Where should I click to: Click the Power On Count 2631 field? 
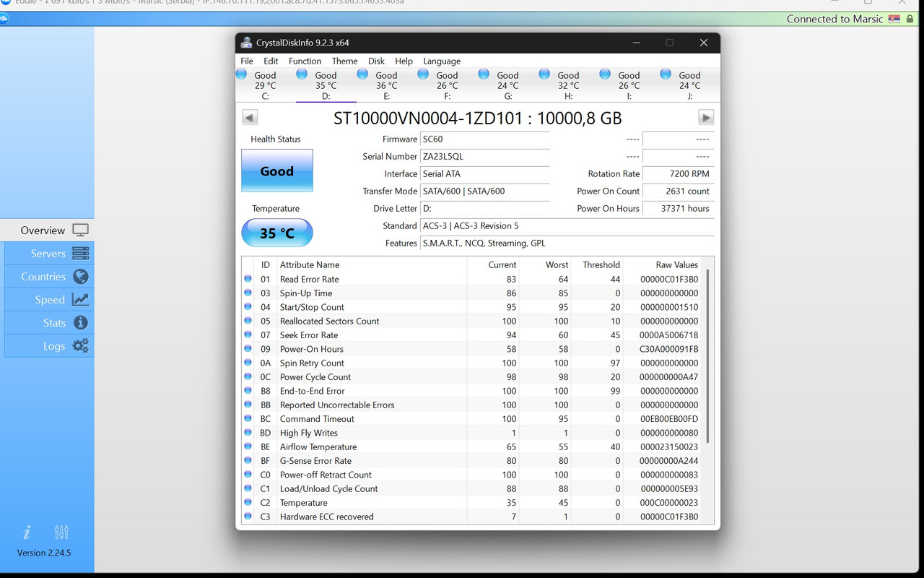(x=679, y=191)
